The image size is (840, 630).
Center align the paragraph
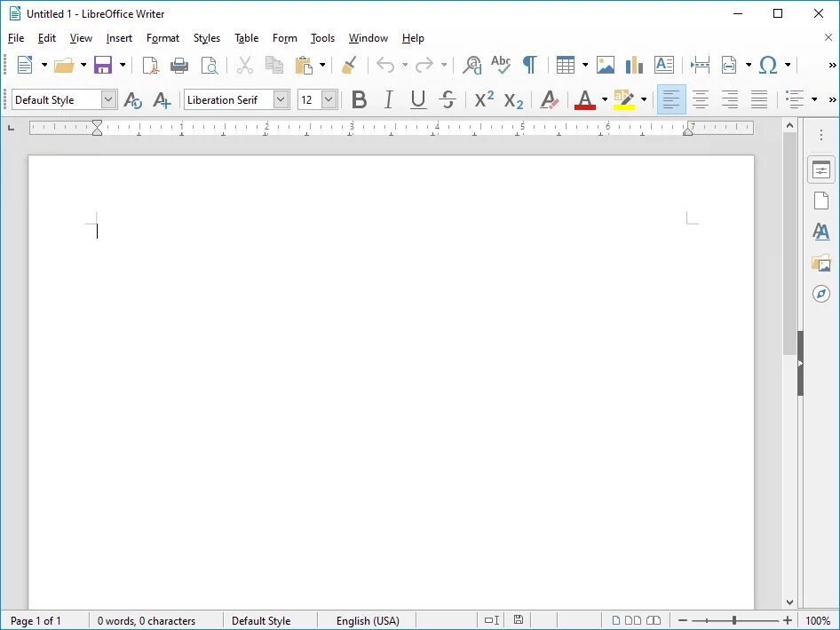tap(701, 100)
